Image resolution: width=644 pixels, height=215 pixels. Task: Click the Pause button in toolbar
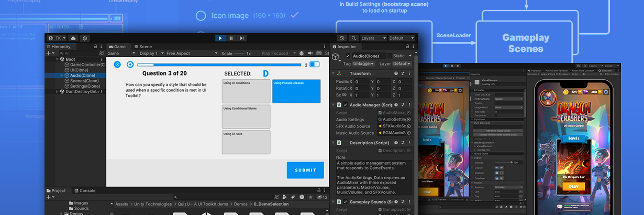(231, 38)
